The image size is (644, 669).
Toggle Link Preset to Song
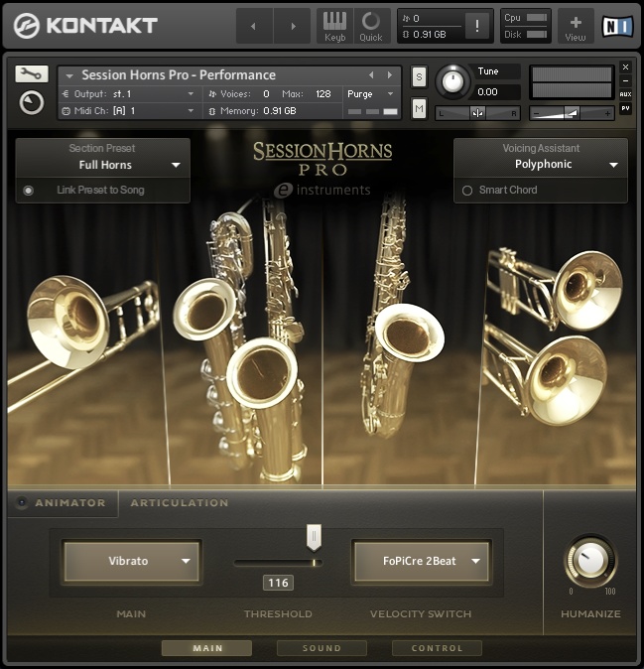point(29,191)
